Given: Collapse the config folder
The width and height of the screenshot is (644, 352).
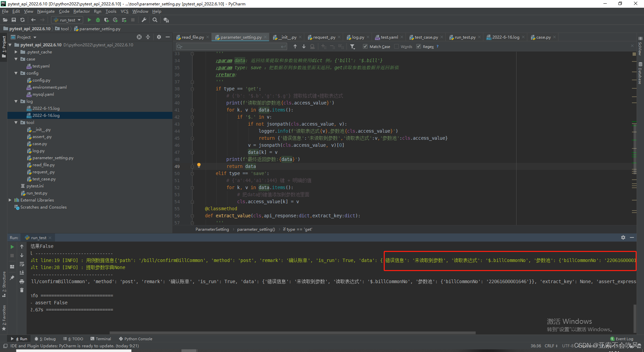Looking at the screenshot, I should [16, 73].
